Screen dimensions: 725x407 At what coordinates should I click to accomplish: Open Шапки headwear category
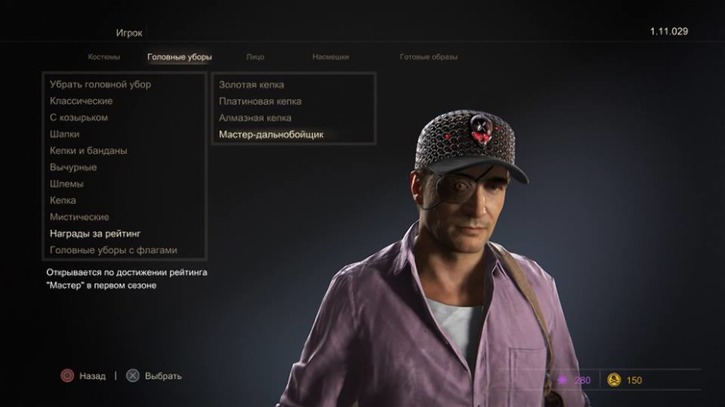coord(64,134)
